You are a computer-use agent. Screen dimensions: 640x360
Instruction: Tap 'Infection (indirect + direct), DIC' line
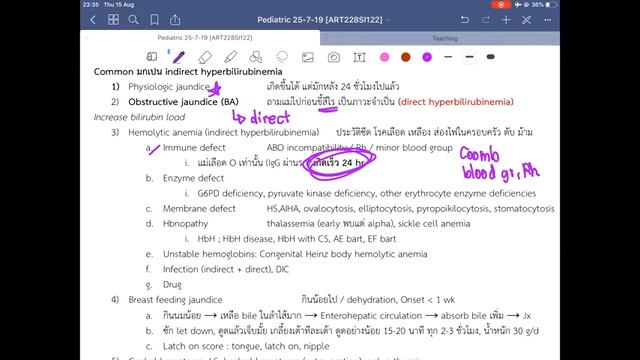226,269
